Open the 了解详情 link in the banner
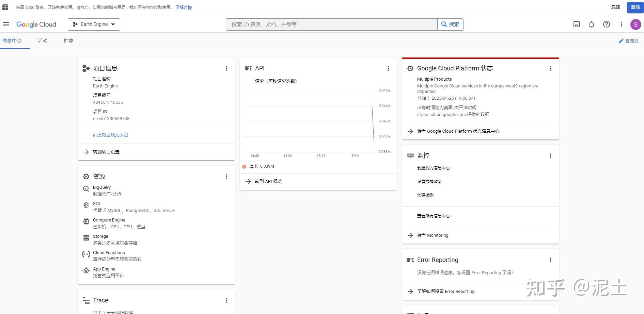The width and height of the screenshot is (644, 314). (184, 7)
